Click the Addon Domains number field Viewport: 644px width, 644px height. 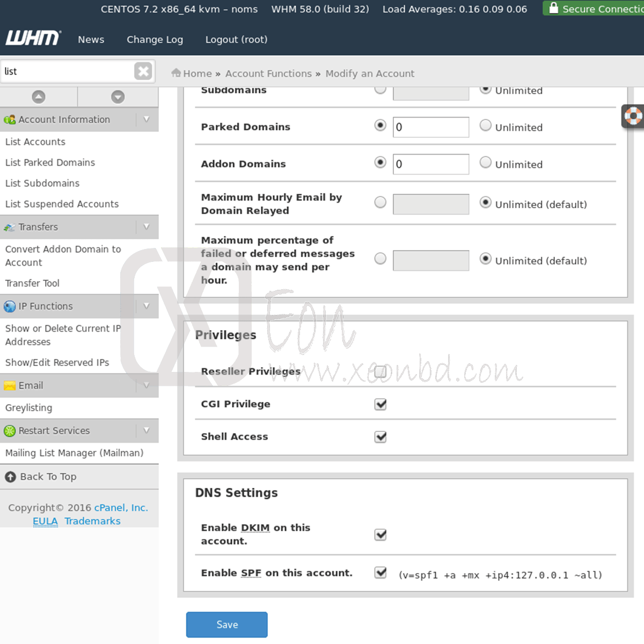[x=431, y=164]
